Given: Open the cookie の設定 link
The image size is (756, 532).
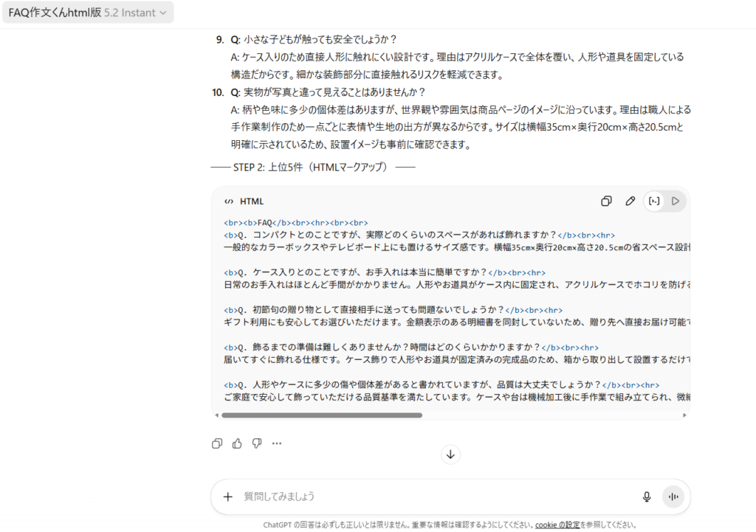Looking at the screenshot, I should click(x=557, y=525).
